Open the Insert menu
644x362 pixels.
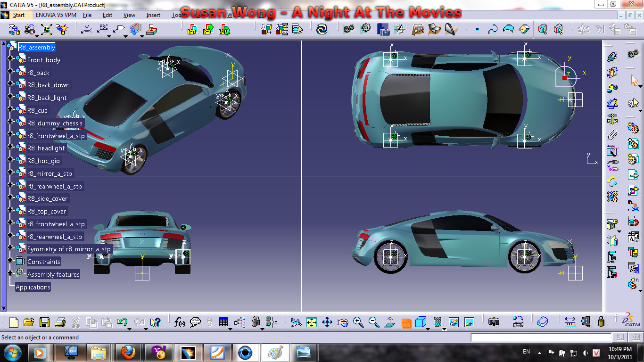click(x=153, y=15)
